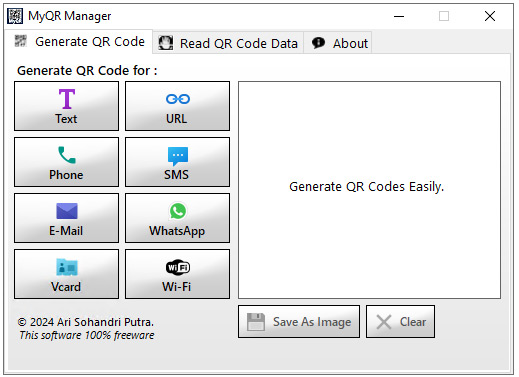Open the Read QR Code Data tab

[228, 43]
